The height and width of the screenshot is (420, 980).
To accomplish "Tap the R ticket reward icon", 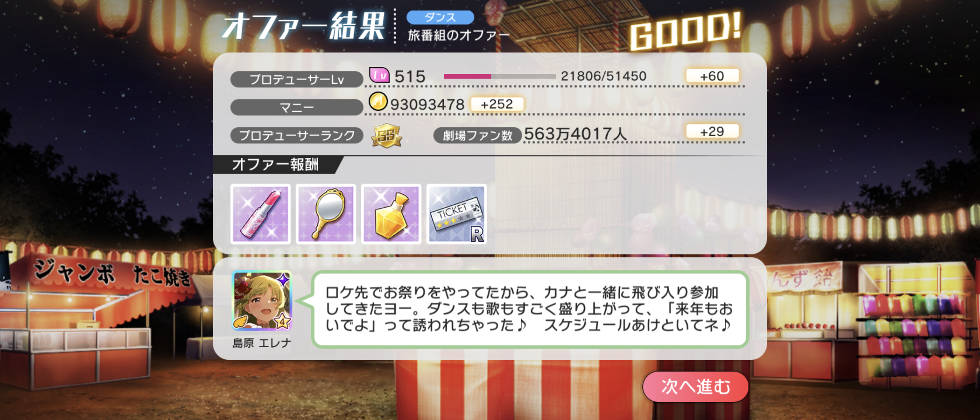I will pos(457,214).
